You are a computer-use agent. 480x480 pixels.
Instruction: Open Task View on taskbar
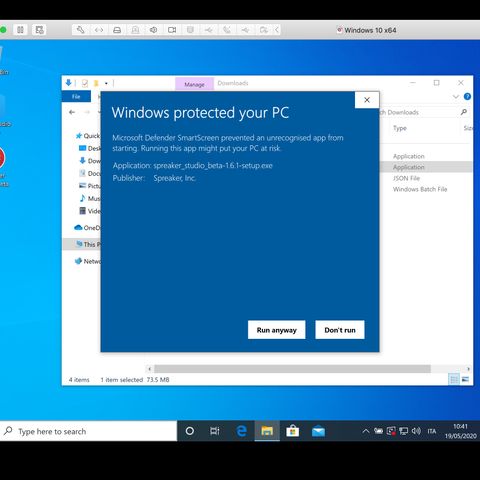tap(215, 431)
